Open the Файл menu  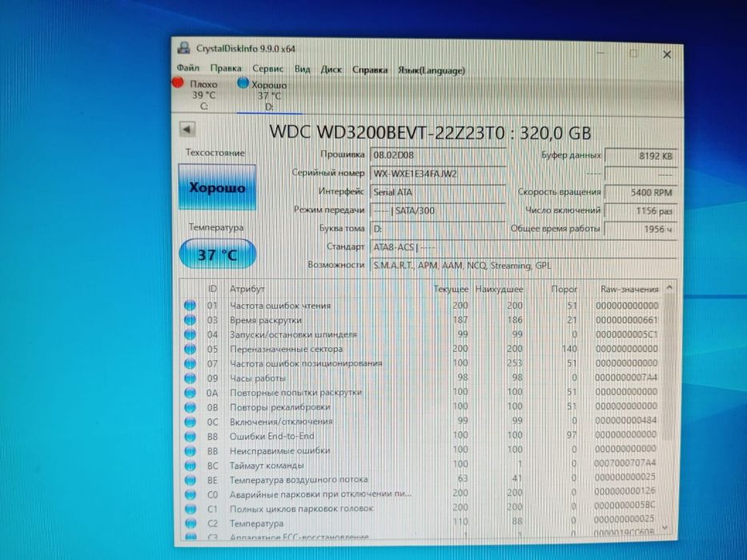pos(187,68)
